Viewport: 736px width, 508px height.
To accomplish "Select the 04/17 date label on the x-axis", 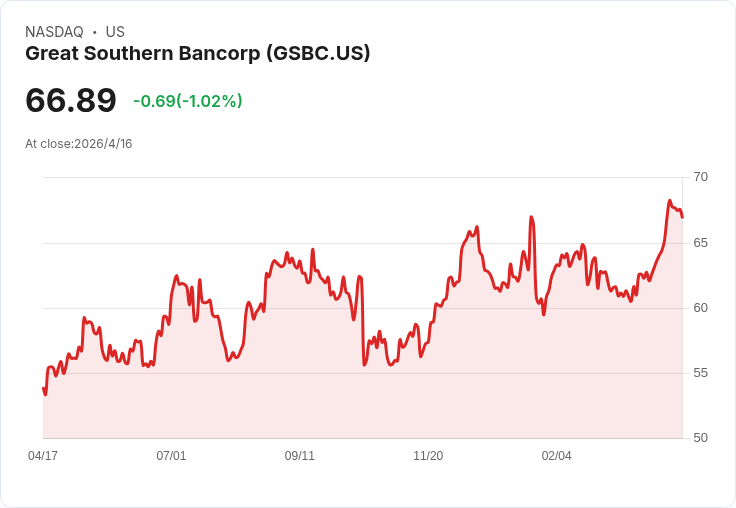I will [43, 456].
